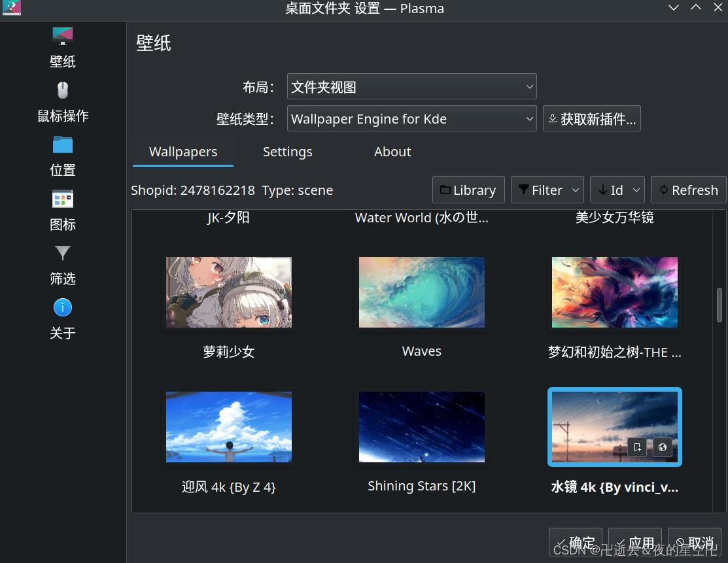Open 鼠标操作 settings via the mouse icon

(62, 90)
